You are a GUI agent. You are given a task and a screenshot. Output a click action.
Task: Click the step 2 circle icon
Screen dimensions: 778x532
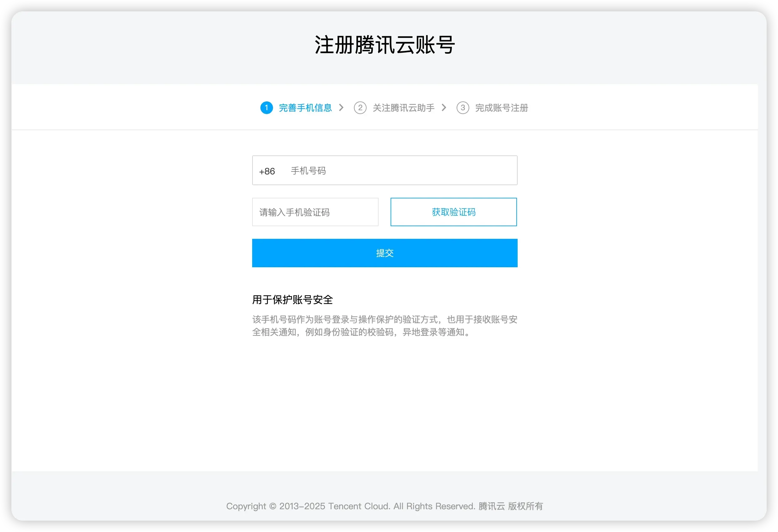pyautogui.click(x=360, y=108)
